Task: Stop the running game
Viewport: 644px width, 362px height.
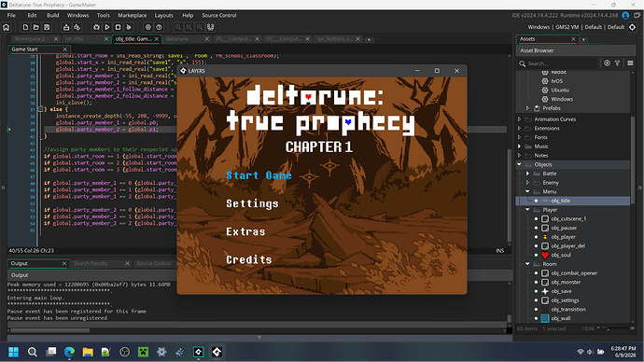Action: [x=118, y=27]
